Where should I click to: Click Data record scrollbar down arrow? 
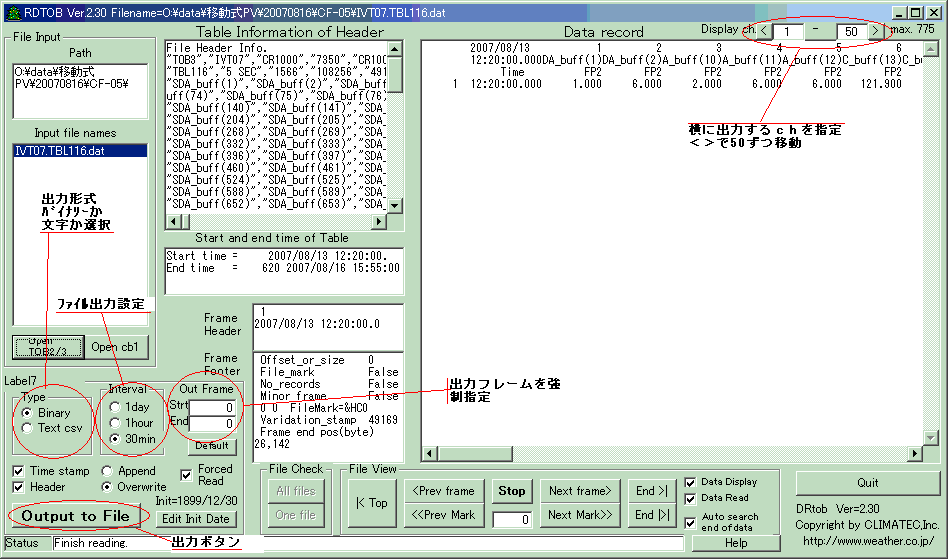[x=930, y=438]
